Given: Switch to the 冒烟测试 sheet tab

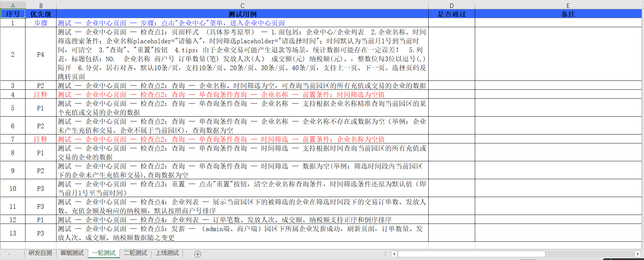Looking at the screenshot, I should (x=72, y=253).
